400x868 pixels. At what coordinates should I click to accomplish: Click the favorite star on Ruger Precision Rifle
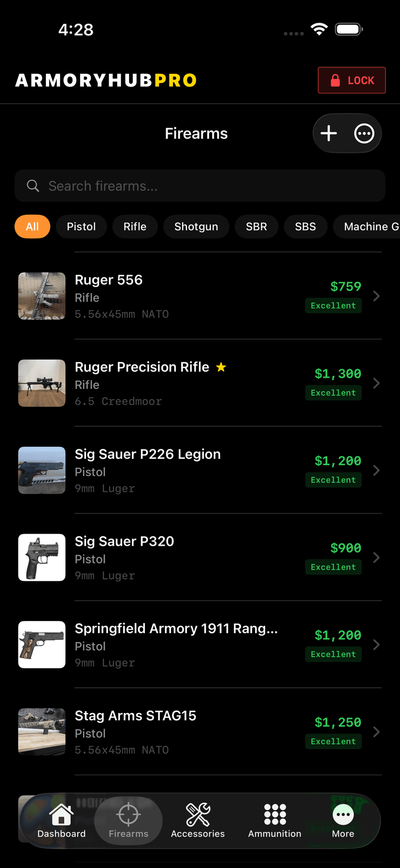pyautogui.click(x=221, y=367)
